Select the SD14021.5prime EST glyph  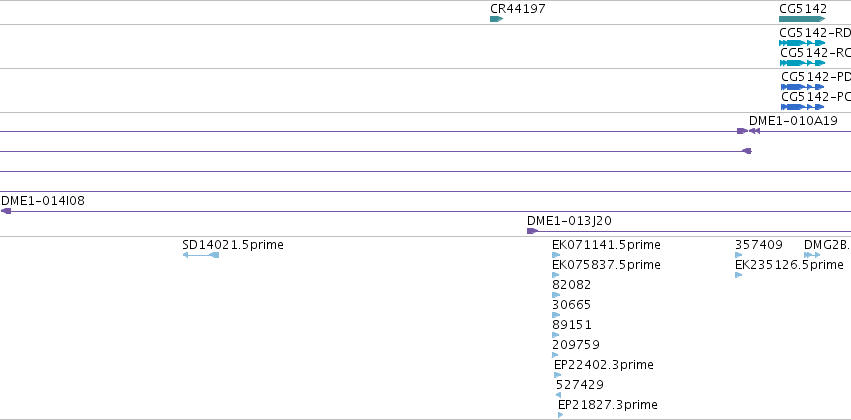(x=201, y=255)
